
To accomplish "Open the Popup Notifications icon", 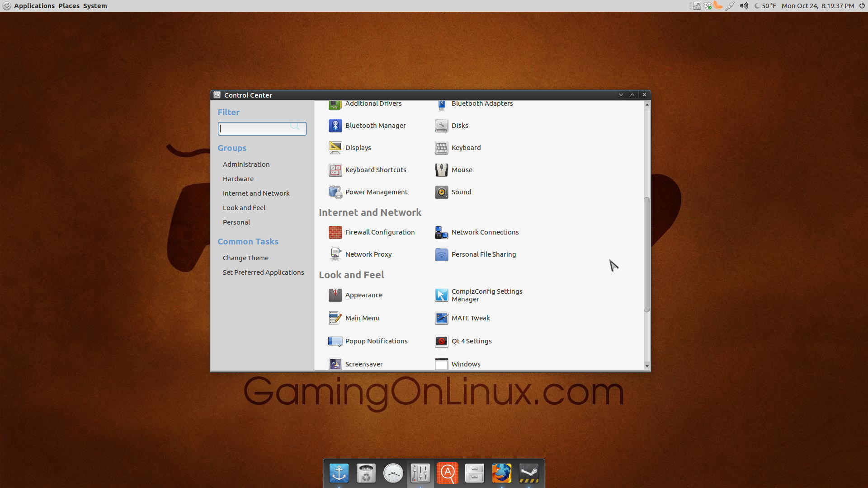I will [335, 341].
